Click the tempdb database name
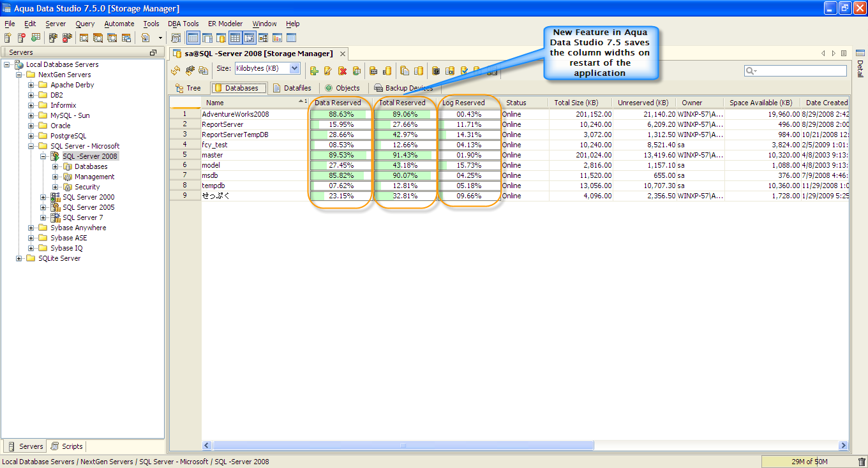868x468 pixels. (x=213, y=186)
